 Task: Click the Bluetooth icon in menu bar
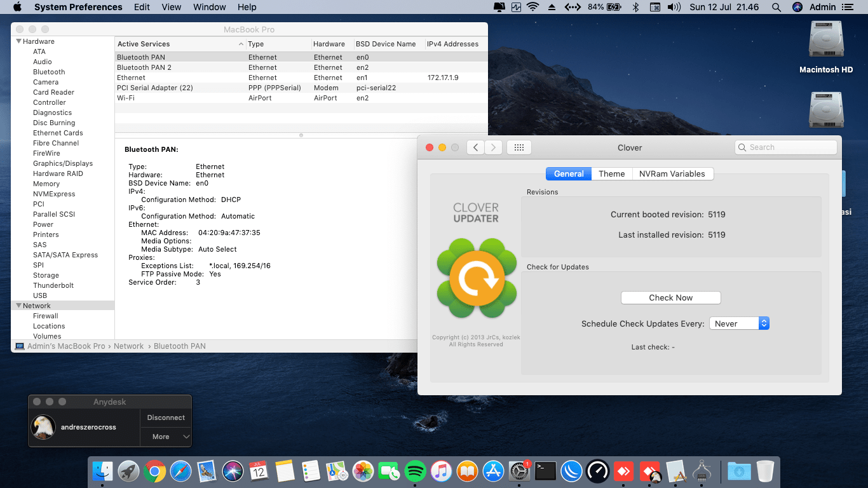coord(635,7)
